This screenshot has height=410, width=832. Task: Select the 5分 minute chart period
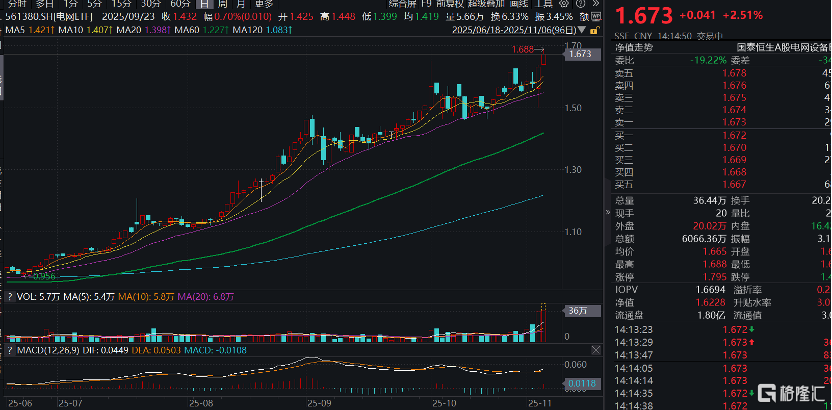click(93, 4)
